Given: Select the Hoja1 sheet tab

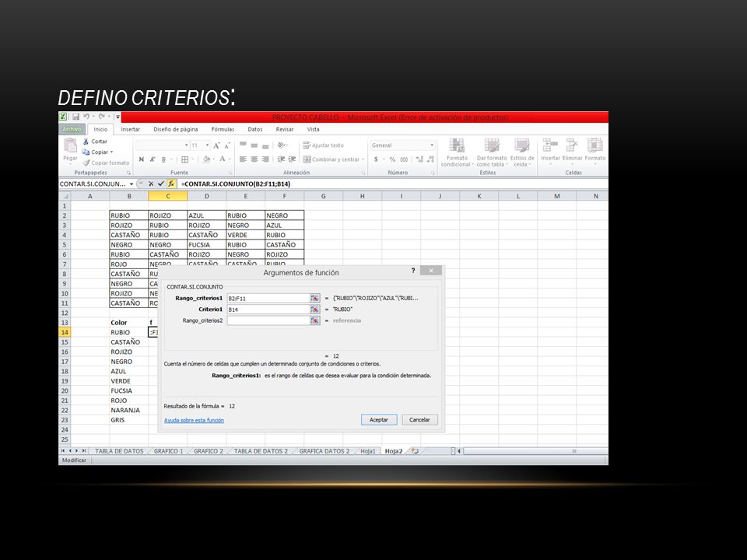Looking at the screenshot, I should (368, 451).
